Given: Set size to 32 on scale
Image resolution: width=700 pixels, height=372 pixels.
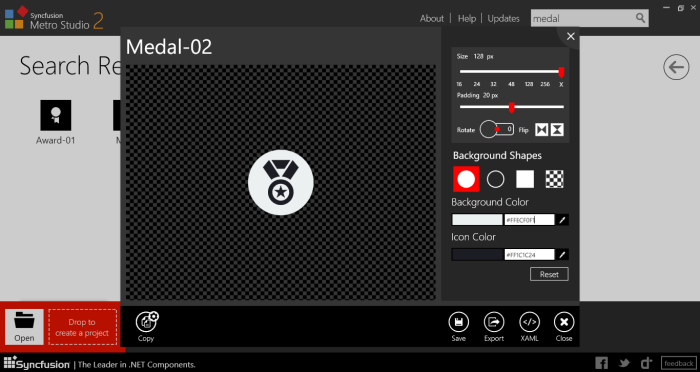Looking at the screenshot, I should point(493,84).
